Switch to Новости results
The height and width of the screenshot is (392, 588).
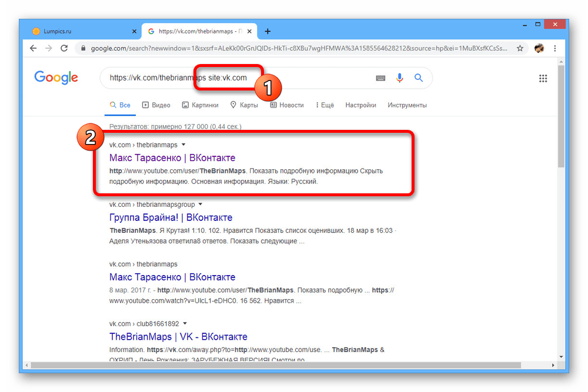(287, 105)
